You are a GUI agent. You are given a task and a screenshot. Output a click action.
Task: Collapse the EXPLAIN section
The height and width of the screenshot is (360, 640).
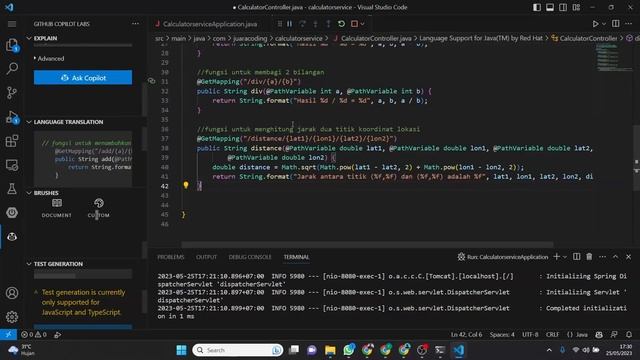45,38
